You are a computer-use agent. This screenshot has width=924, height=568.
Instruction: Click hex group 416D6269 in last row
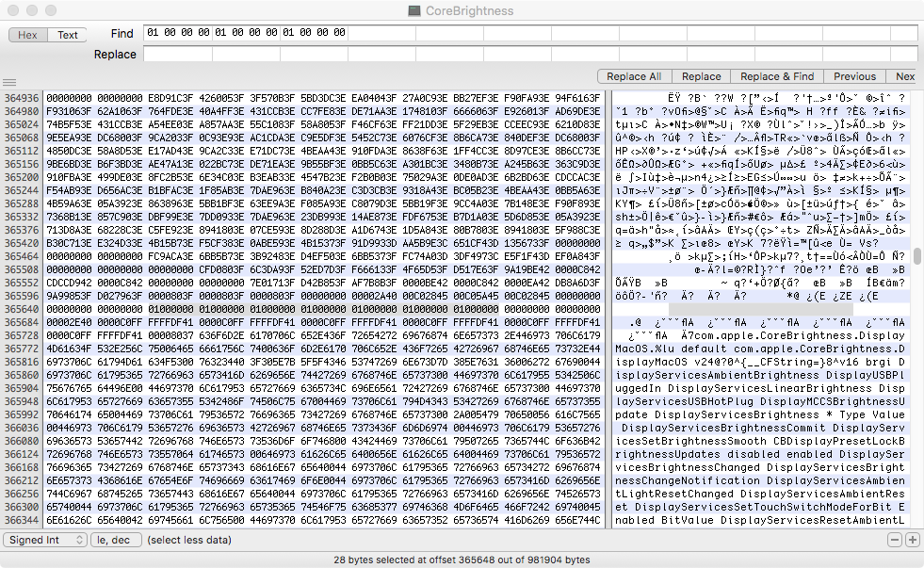pos(525,520)
